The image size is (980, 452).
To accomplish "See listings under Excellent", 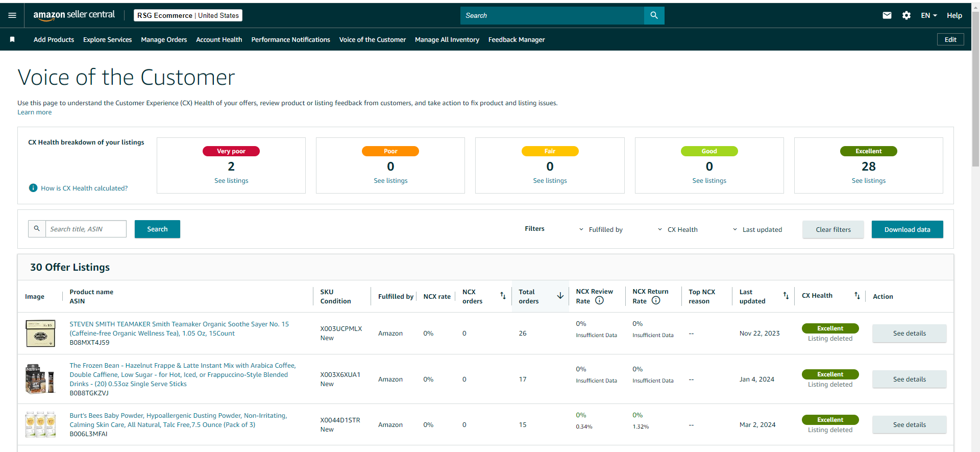I will point(868,181).
